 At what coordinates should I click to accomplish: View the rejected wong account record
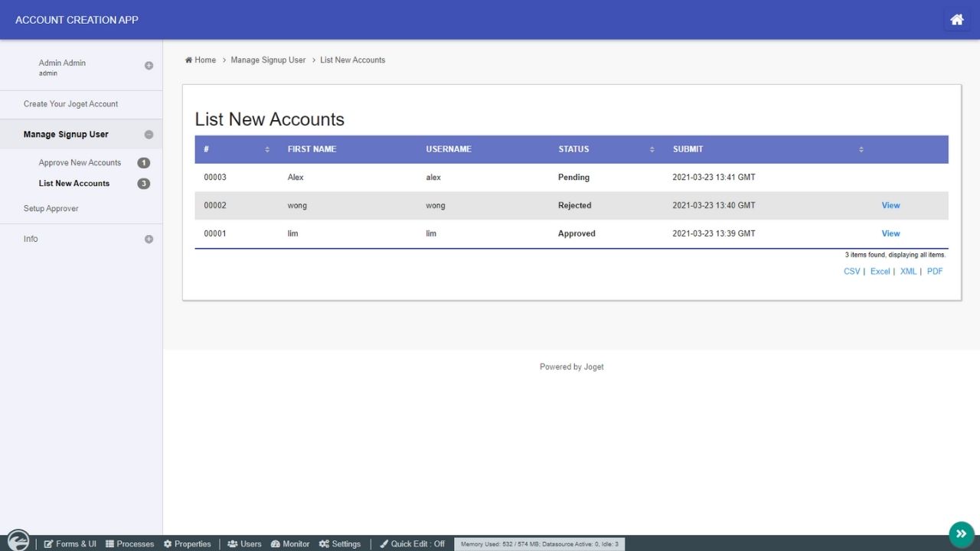[890, 205]
